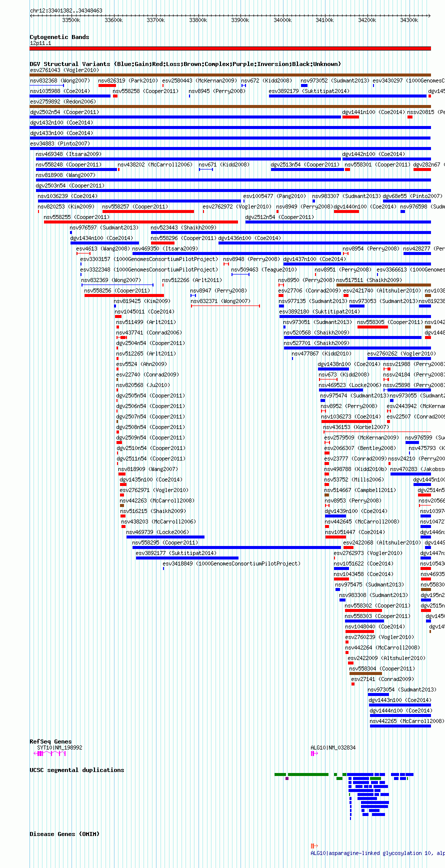
Task: Select dgv1441n100 (Coe2014) loss variant
Action: tap(350, 117)
